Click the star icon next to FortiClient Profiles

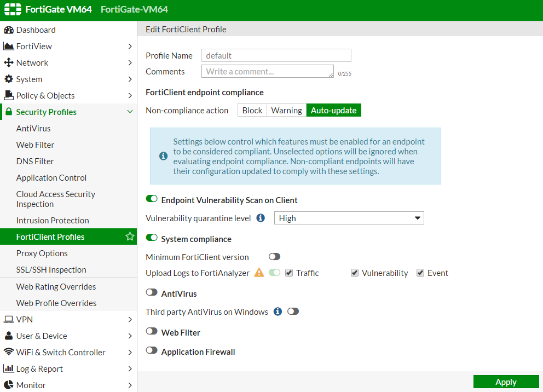(x=129, y=237)
